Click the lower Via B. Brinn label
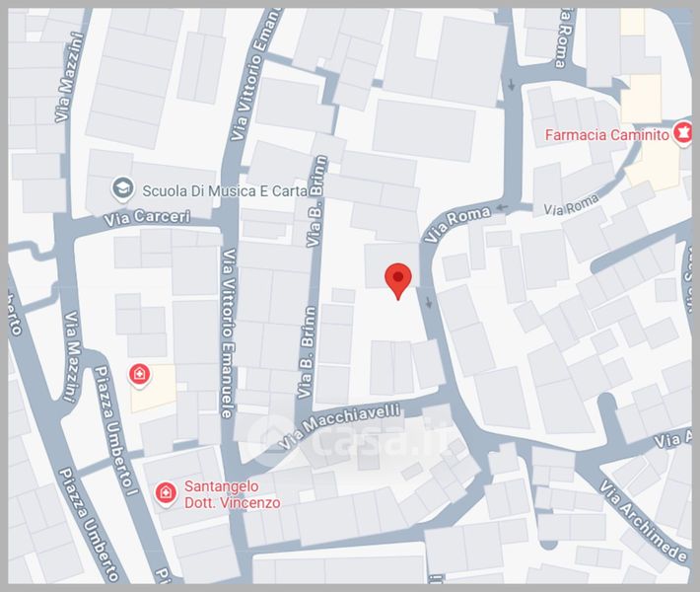This screenshot has width=700, height=592. pyautogui.click(x=308, y=352)
